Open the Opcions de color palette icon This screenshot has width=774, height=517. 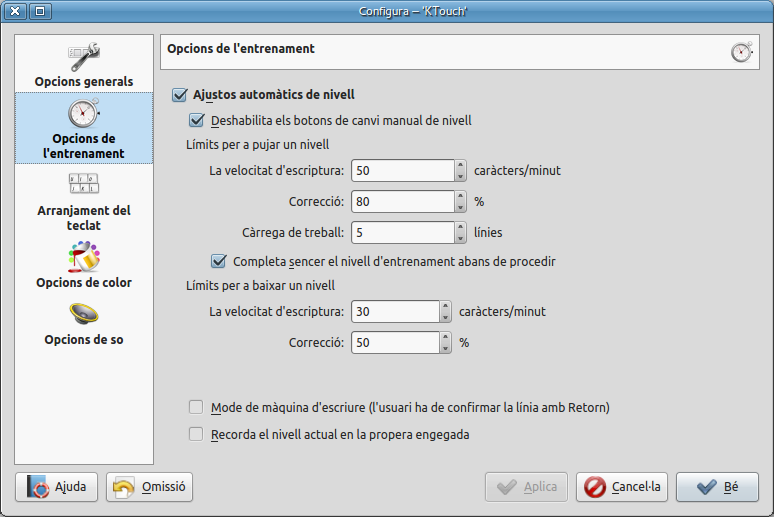pyautogui.click(x=83, y=257)
